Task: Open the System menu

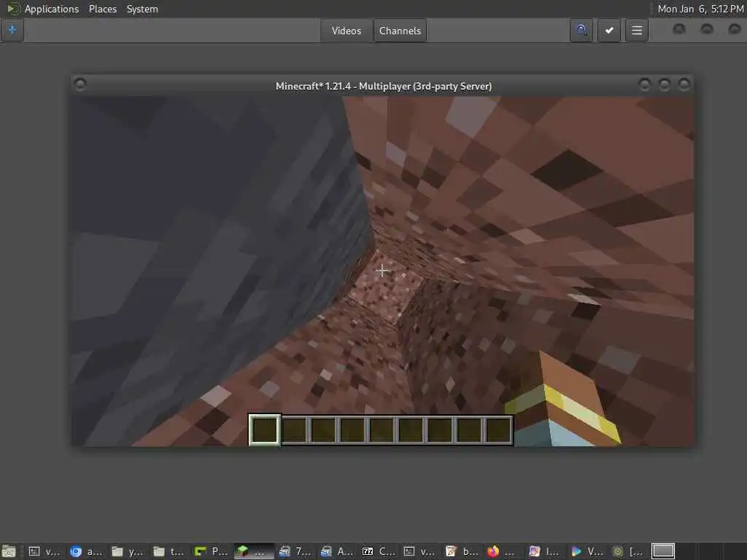Action: [142, 9]
